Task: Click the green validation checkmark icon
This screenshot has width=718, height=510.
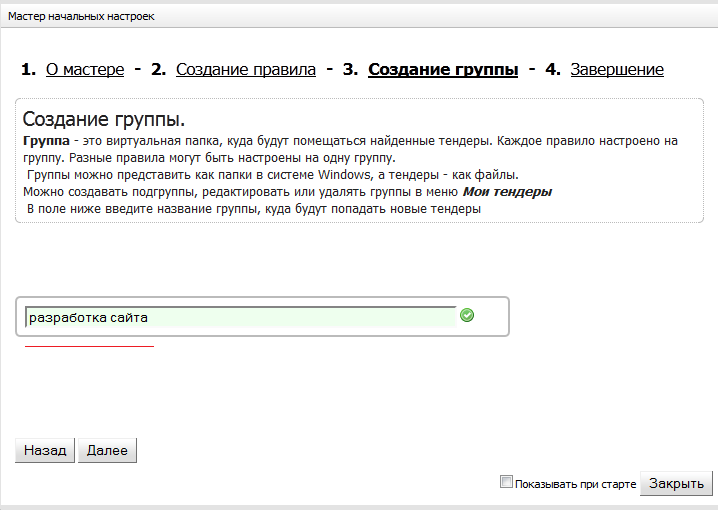Action: click(x=467, y=315)
